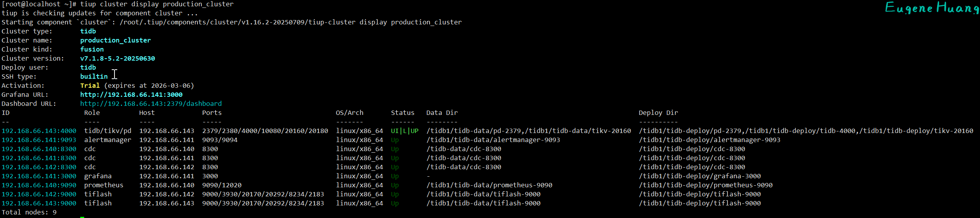Click cdc node ID 192.168.66.140:8300

[x=39, y=149]
